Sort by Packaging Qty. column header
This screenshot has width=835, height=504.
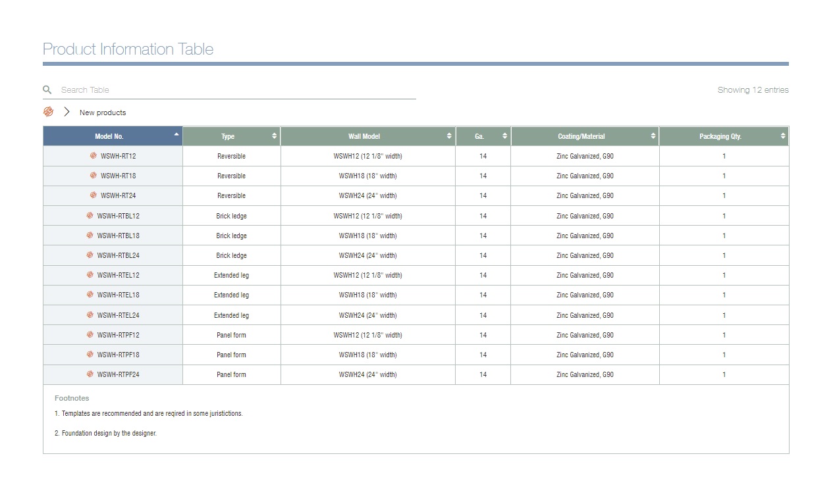point(723,136)
